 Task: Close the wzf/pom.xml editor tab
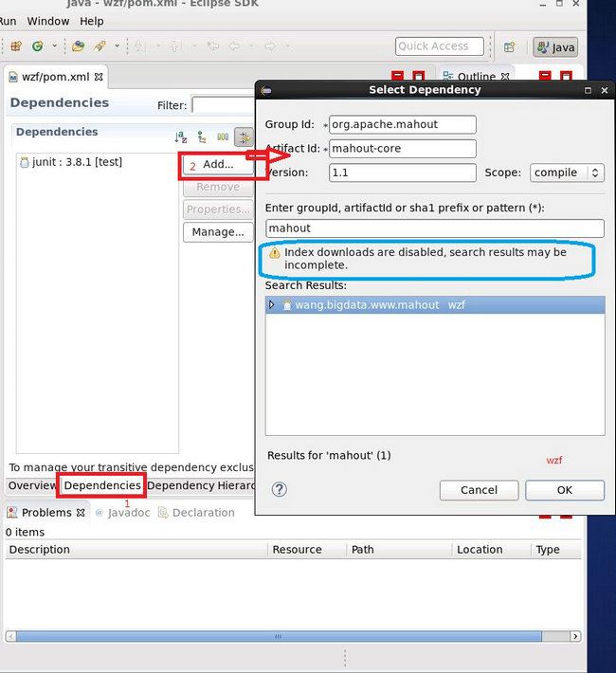pyautogui.click(x=99, y=77)
